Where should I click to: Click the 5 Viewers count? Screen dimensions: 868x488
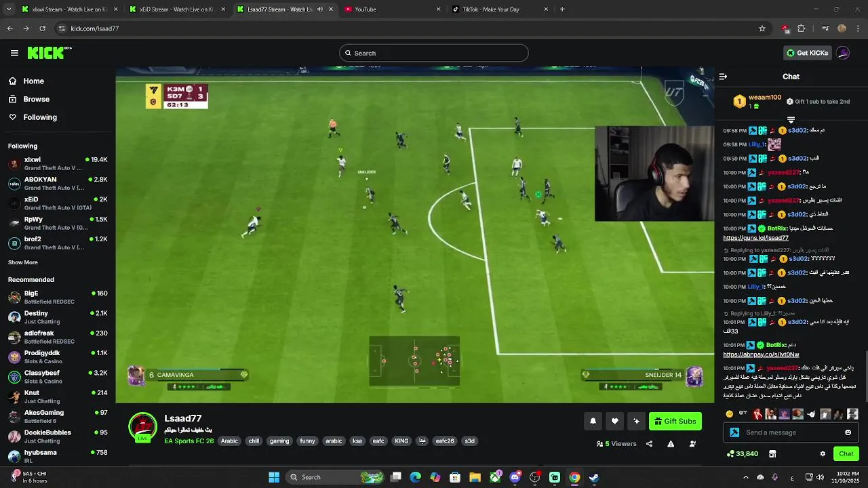click(x=616, y=444)
